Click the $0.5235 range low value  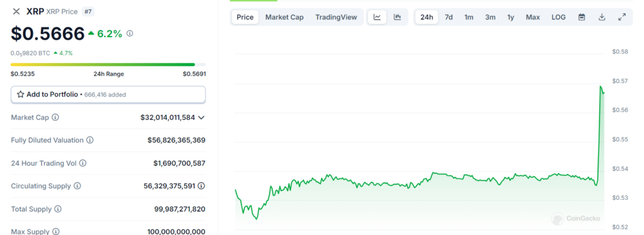(22, 74)
